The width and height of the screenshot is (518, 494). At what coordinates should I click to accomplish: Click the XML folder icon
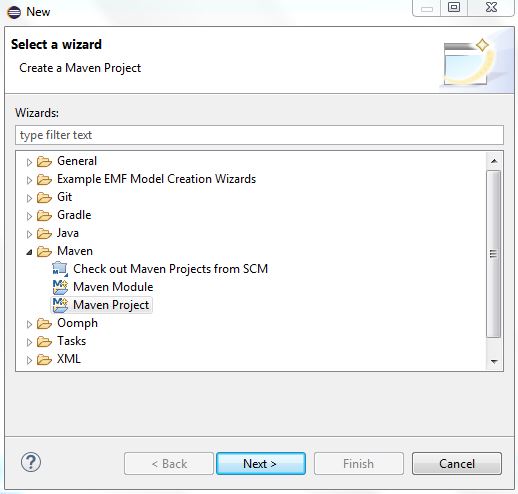point(44,359)
